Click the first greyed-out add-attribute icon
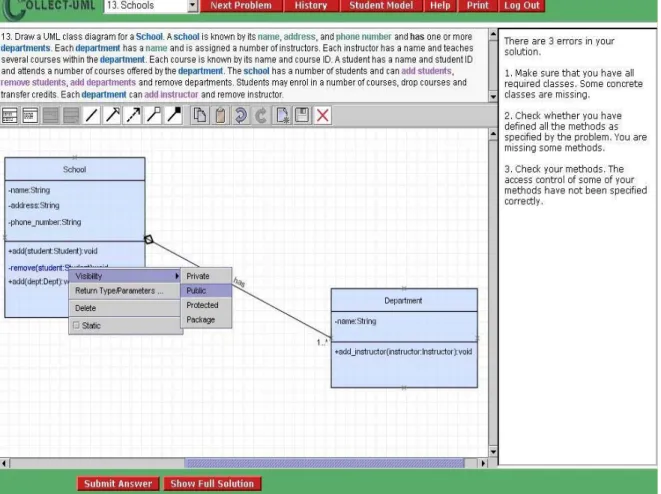Screen dimensions: 661x494 pyautogui.click(x=51, y=115)
